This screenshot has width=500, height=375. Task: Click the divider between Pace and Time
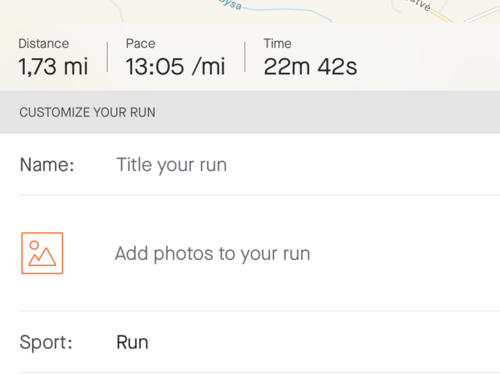pyautogui.click(x=245, y=57)
